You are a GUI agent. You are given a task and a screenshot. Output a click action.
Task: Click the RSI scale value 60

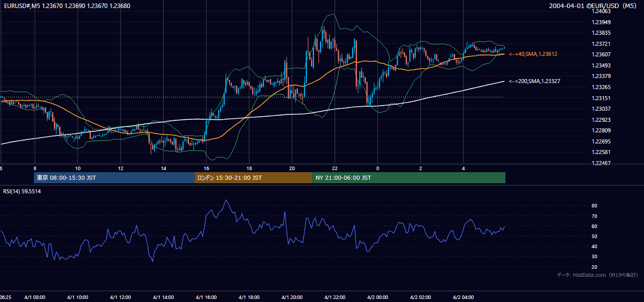point(594,226)
